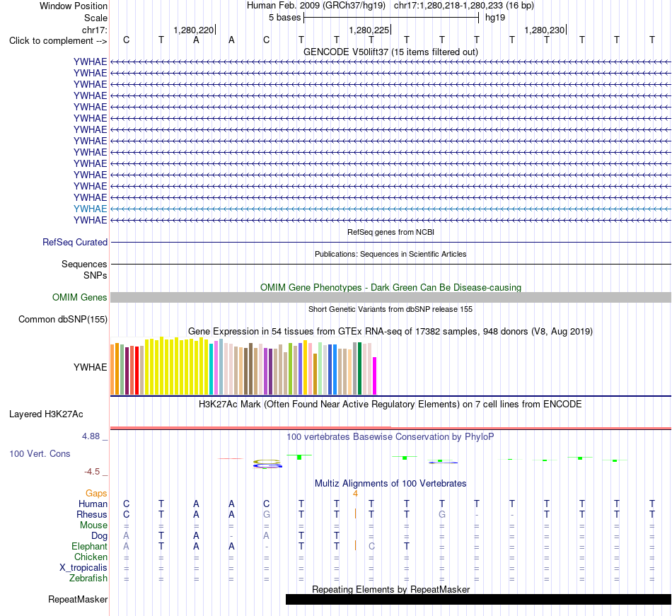The image size is (672, 616).
Task: Click the SNPs track label
Action: tap(95, 275)
